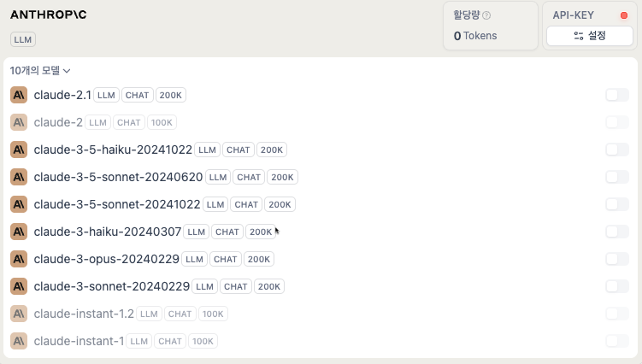Select the claude-instant-1 name

79,341
